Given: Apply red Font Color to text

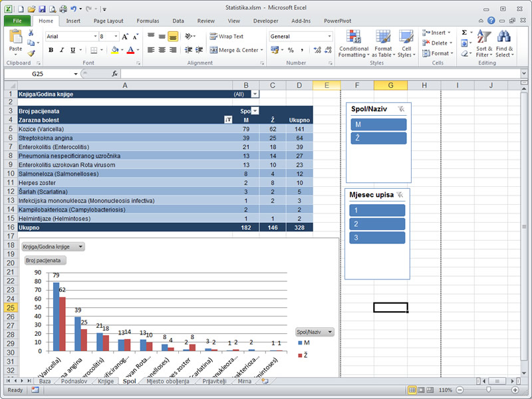Looking at the screenshot, I should tap(130, 51).
